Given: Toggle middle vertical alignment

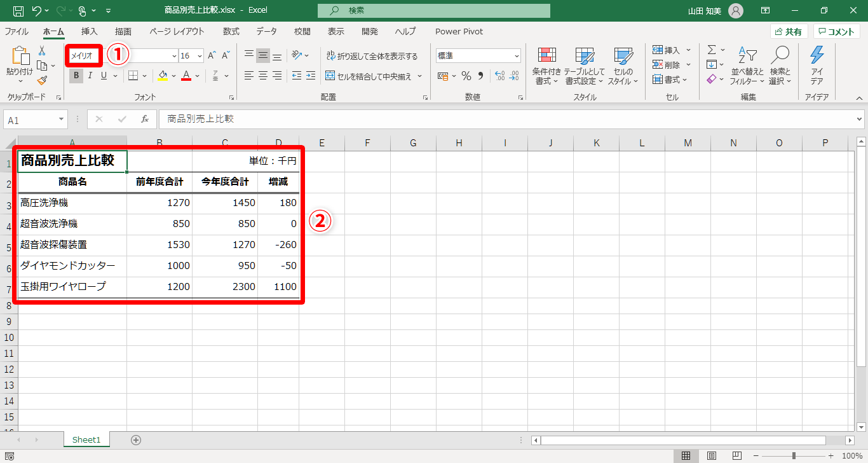Looking at the screenshot, I should 263,56.
